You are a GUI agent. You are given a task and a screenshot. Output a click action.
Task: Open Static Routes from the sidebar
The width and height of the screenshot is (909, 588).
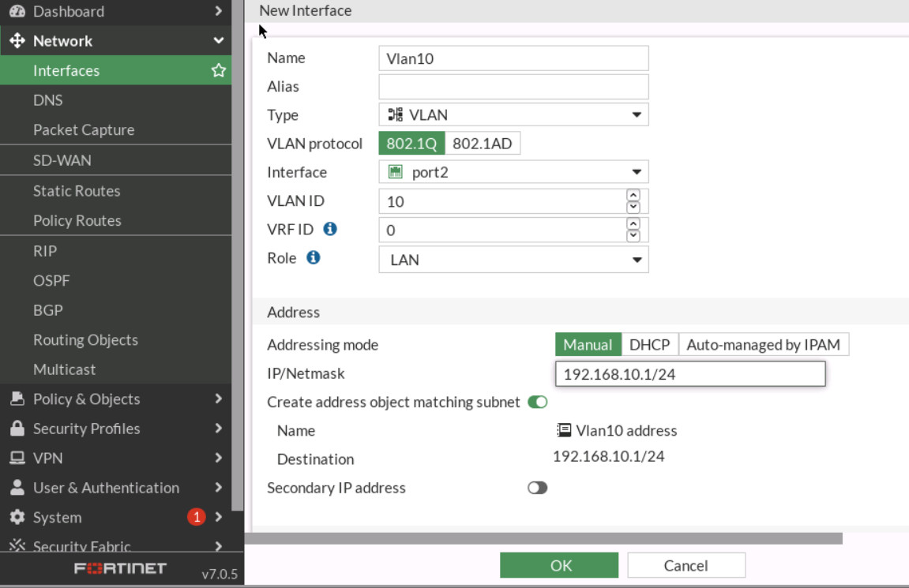pyautogui.click(x=76, y=191)
